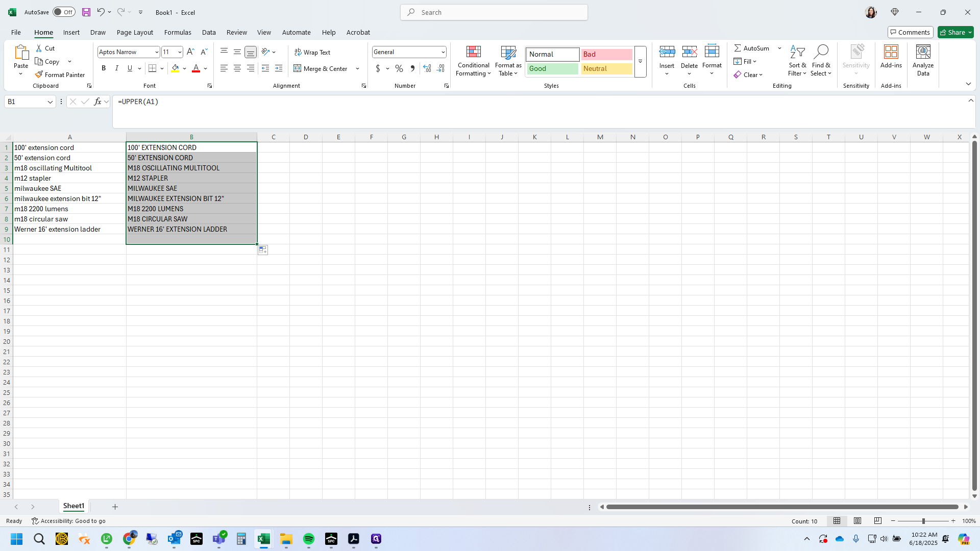Screen dimensions: 980x551
Task: Switch to Page Break Preview view
Action: tap(878, 521)
